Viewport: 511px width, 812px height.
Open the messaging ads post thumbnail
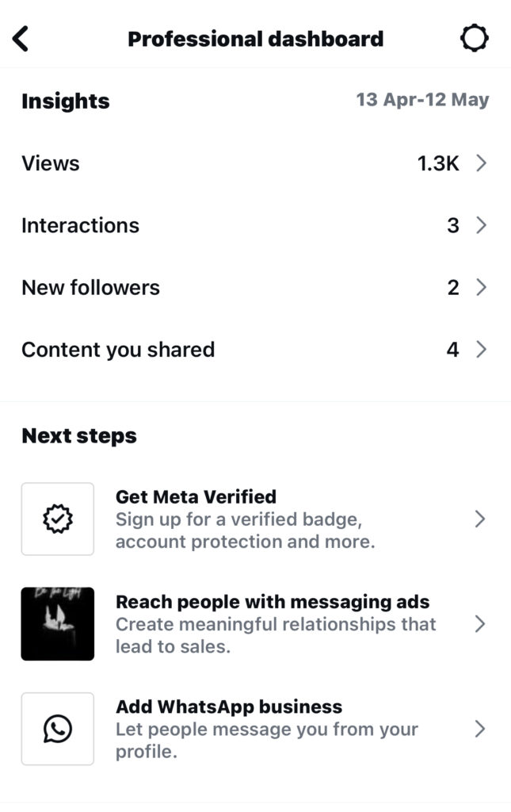tap(57, 623)
